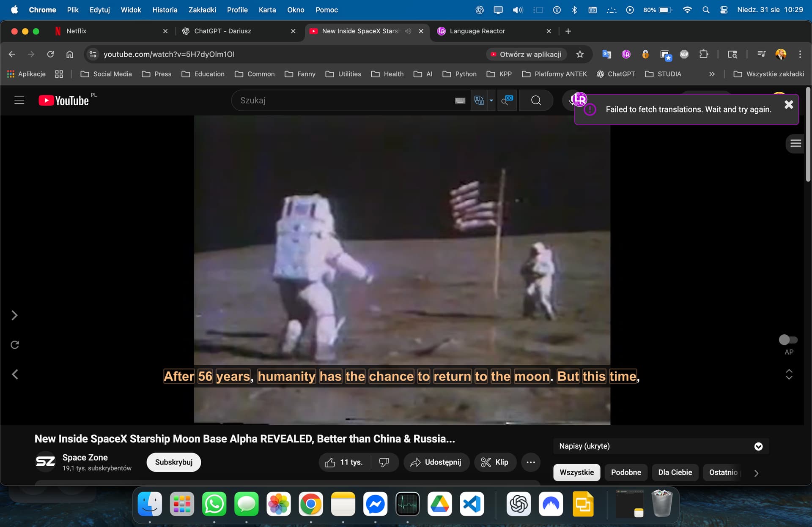Go to previous subtitle with left chevron
Screen dimensions: 812x527
(x=14, y=374)
